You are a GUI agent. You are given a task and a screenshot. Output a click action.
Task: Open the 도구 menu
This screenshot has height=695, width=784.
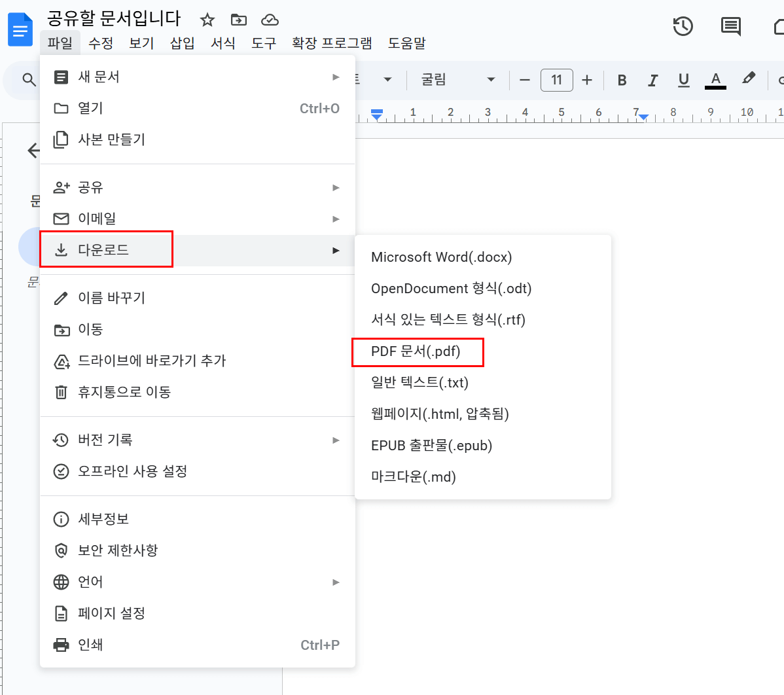(x=264, y=43)
